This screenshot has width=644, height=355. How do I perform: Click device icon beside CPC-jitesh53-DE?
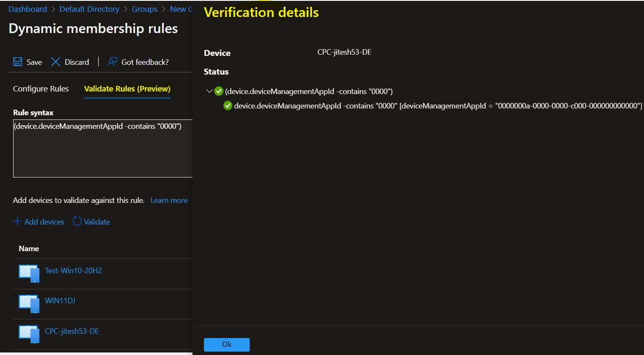pos(29,334)
